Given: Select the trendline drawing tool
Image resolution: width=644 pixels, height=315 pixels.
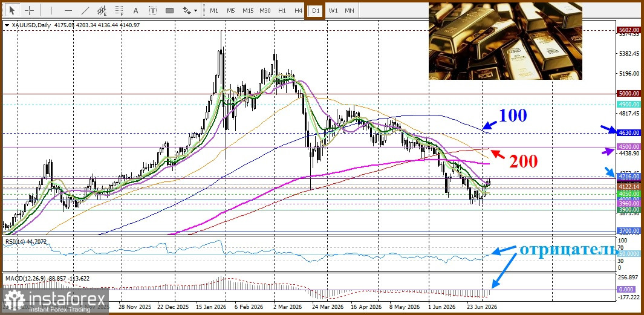Looking at the screenshot, I should (x=85, y=10).
